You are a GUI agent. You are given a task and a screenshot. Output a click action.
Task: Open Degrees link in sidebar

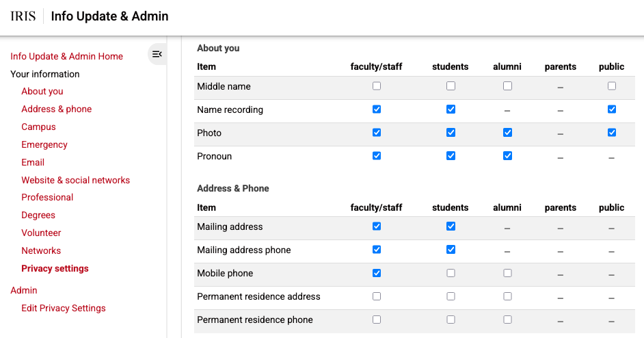38,215
